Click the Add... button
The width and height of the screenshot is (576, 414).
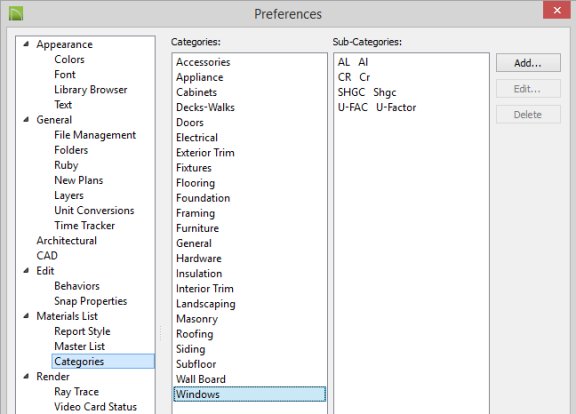coord(528,63)
